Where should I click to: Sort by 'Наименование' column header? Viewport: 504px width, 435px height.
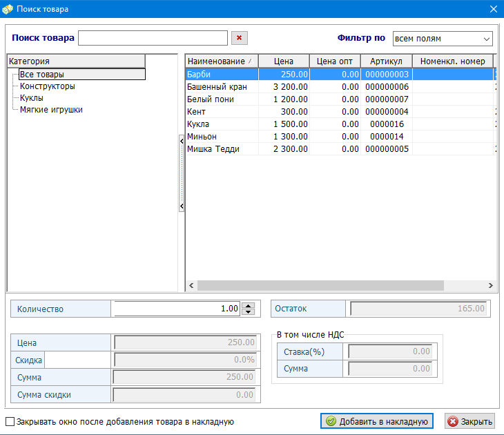[222, 61]
